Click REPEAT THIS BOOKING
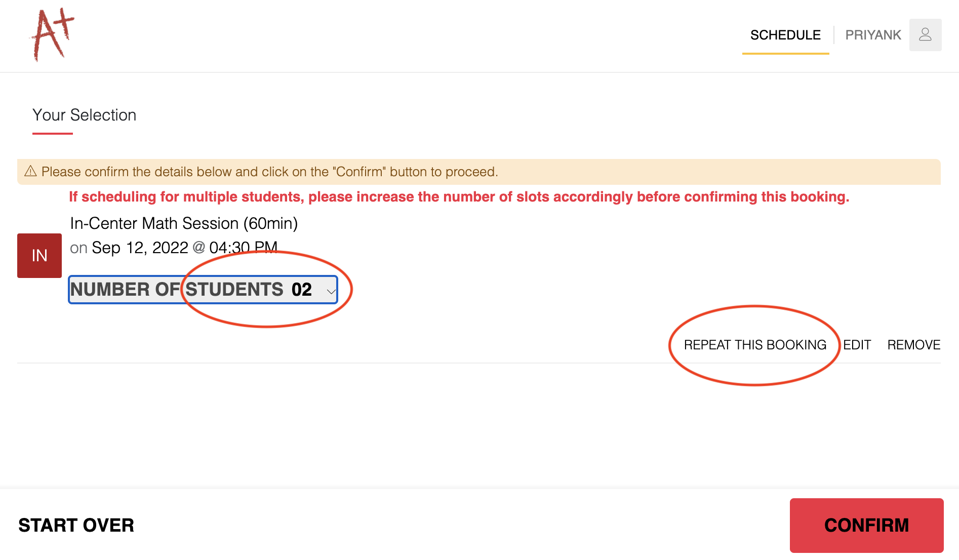 (x=755, y=345)
